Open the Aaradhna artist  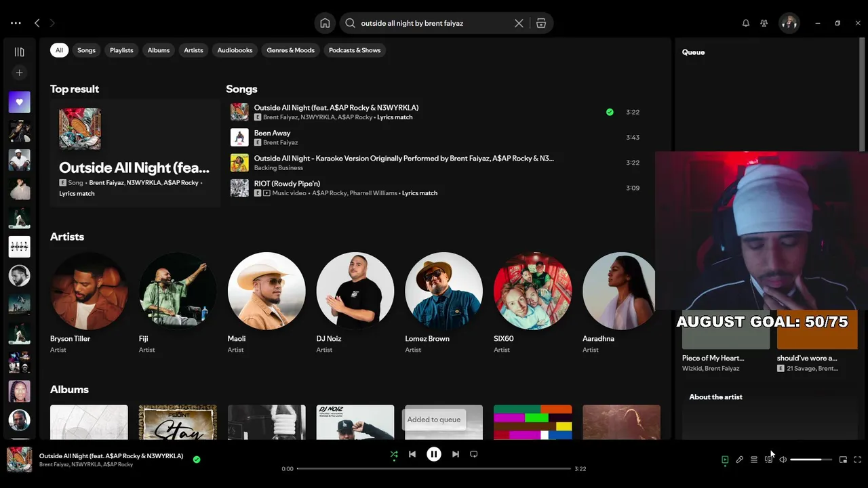[x=619, y=303]
